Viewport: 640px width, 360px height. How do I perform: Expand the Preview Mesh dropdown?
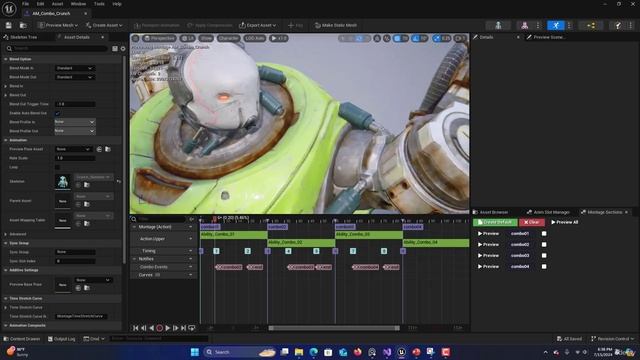click(58, 25)
